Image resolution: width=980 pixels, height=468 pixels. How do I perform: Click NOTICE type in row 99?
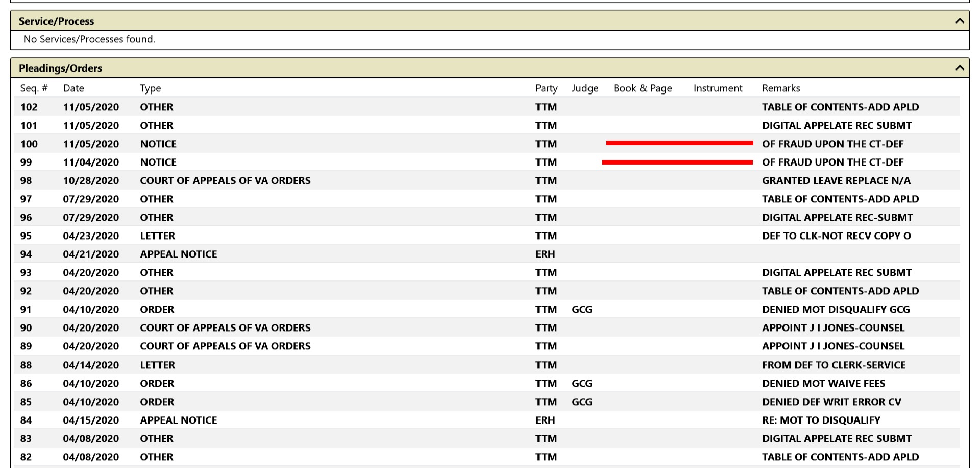click(158, 162)
